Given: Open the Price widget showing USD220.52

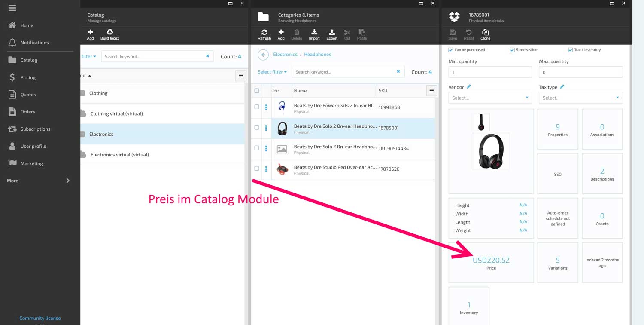Looking at the screenshot, I should [x=491, y=263].
